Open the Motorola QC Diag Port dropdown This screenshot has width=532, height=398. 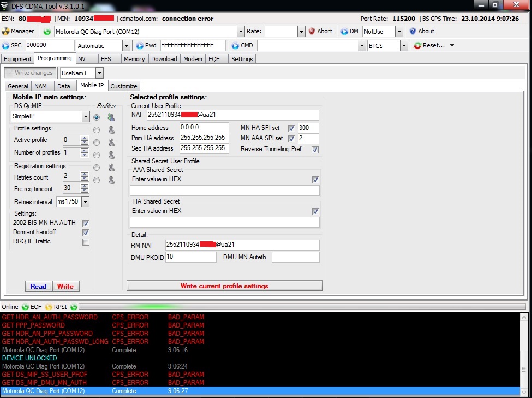241,32
